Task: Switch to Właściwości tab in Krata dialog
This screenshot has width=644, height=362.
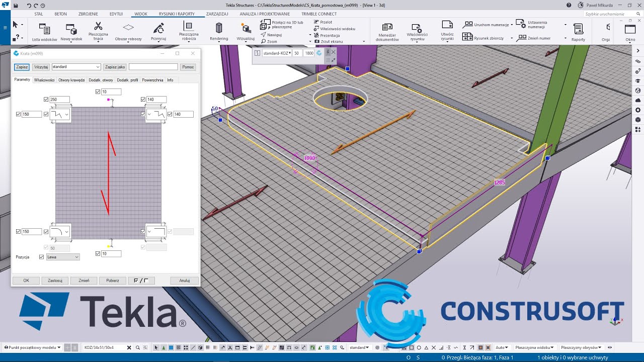Action: click(44, 80)
